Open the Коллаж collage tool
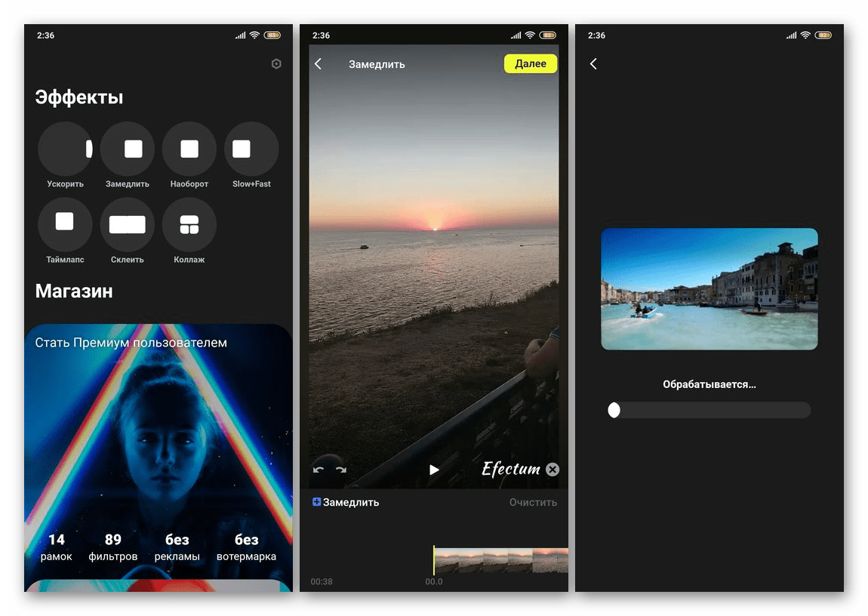The height and width of the screenshot is (616, 868). [x=189, y=224]
